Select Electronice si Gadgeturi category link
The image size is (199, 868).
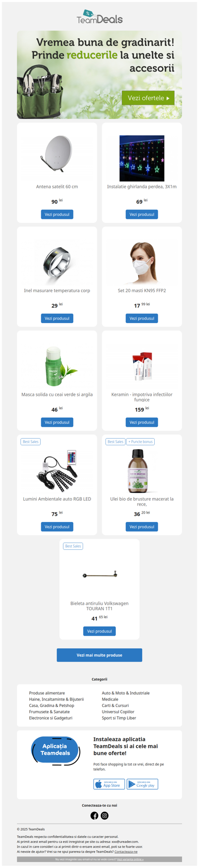click(51, 718)
